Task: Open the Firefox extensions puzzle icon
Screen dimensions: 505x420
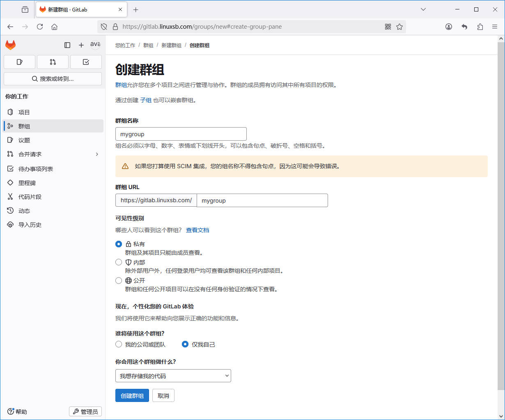Action: (x=480, y=27)
